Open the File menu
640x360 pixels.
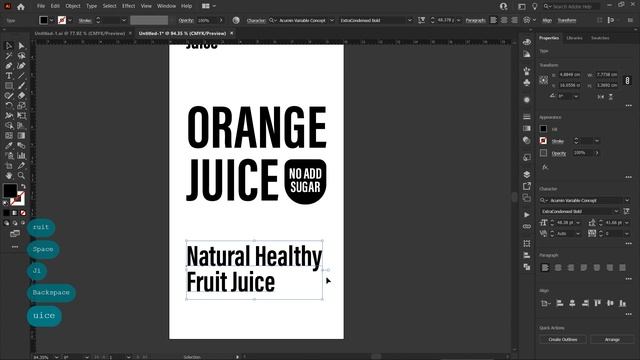click(41, 6)
